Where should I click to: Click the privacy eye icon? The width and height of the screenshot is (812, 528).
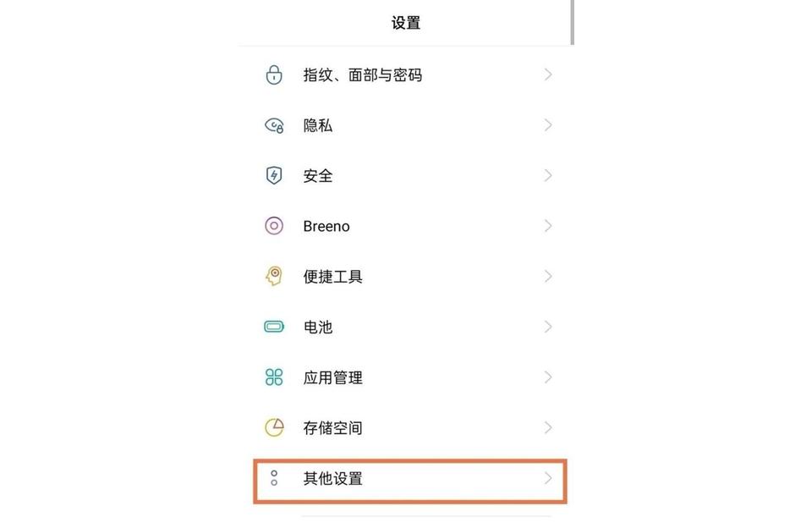coord(274,125)
